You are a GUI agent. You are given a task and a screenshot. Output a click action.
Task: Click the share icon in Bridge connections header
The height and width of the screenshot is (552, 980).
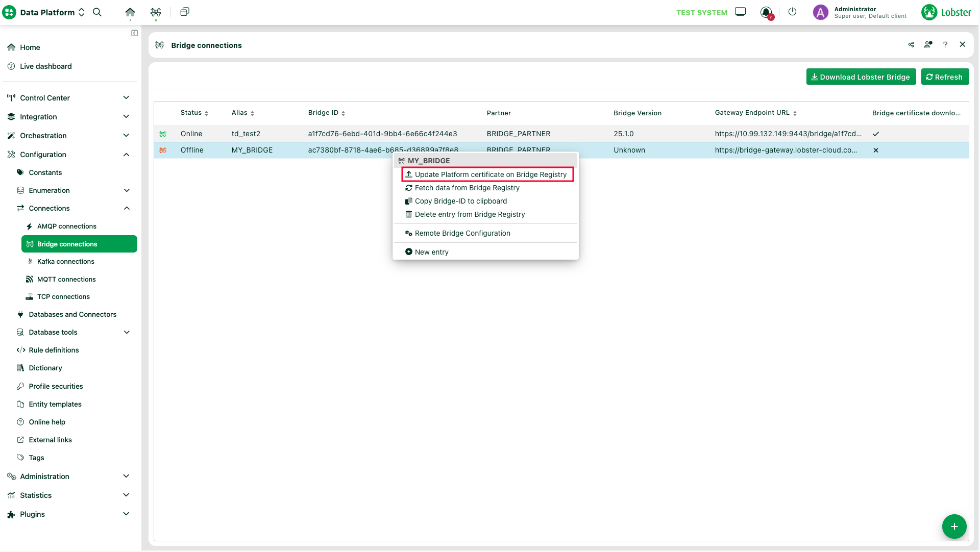911,45
